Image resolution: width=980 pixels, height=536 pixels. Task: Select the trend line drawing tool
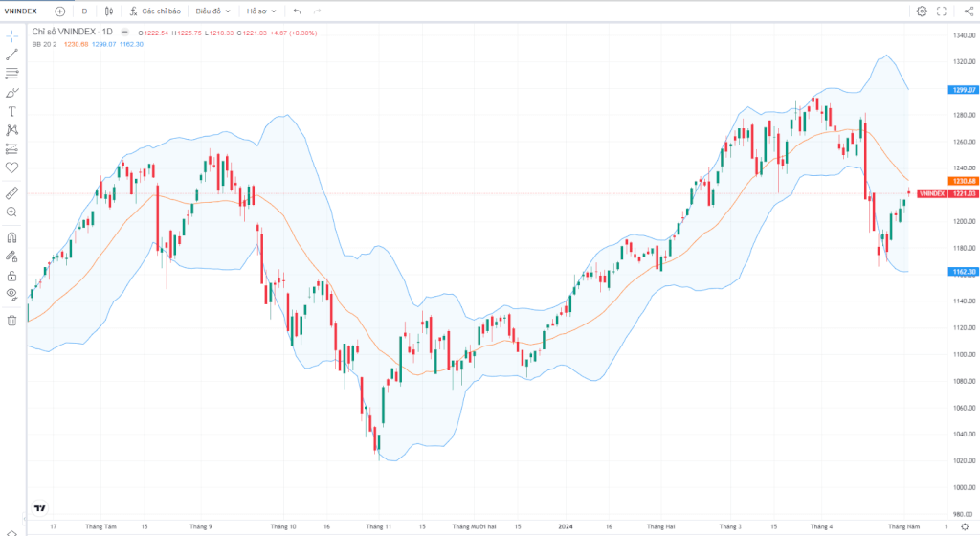[11, 55]
